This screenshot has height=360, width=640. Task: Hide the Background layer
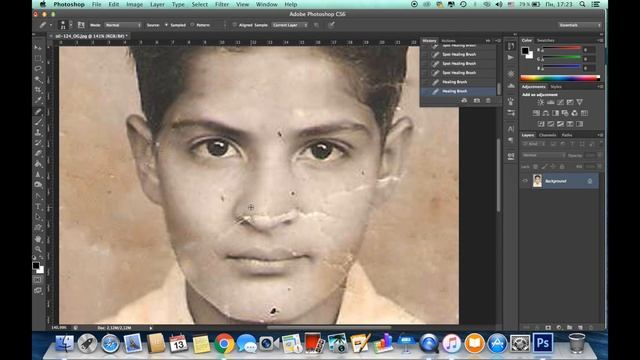pos(525,181)
